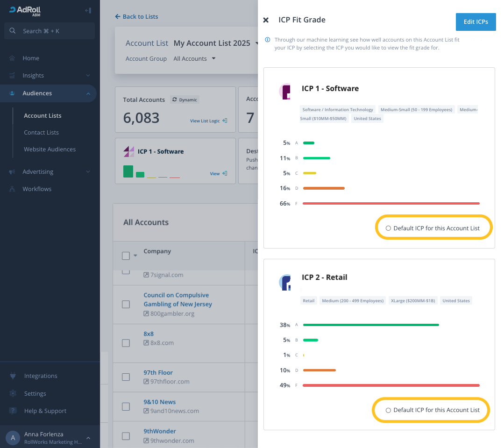Viewport: 504px width, 448px height.
Task: Click the Edit ICPs button
Action: pyautogui.click(x=476, y=22)
